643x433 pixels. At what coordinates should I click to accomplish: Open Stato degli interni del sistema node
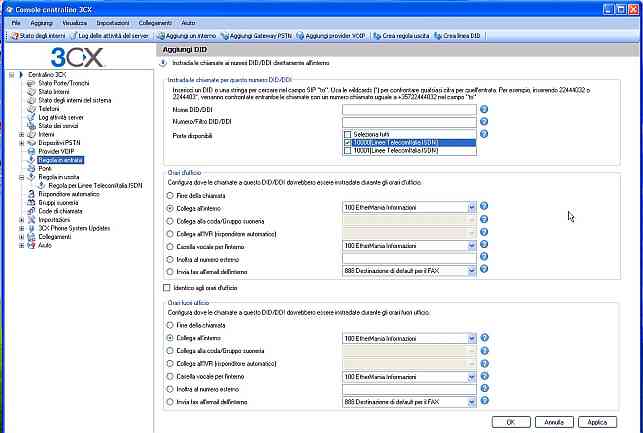tap(75, 100)
